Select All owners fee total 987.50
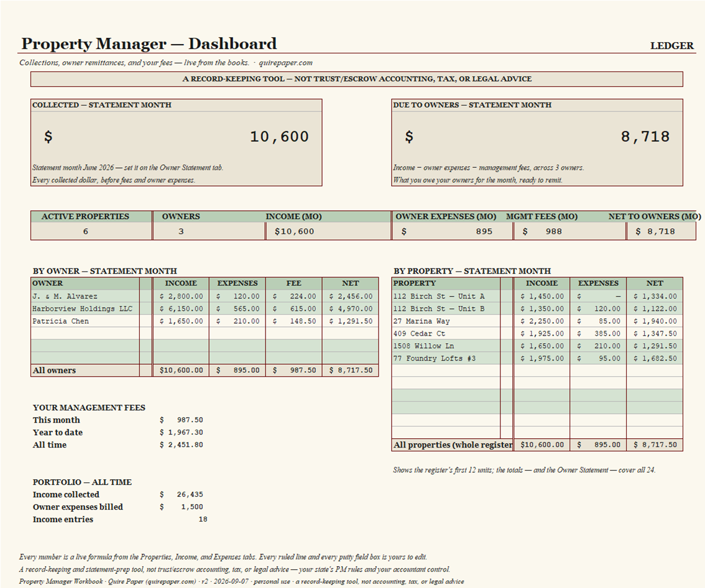 point(294,370)
